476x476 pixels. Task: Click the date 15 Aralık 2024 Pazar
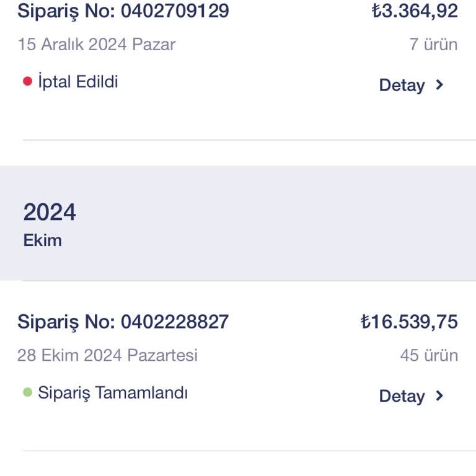(97, 45)
